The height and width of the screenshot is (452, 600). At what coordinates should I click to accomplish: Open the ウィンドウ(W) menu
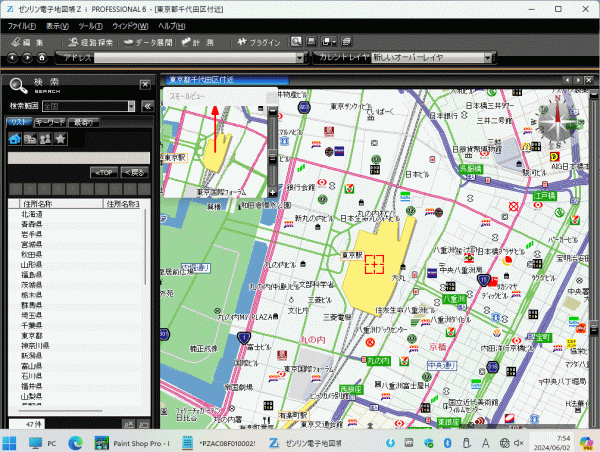[130, 26]
